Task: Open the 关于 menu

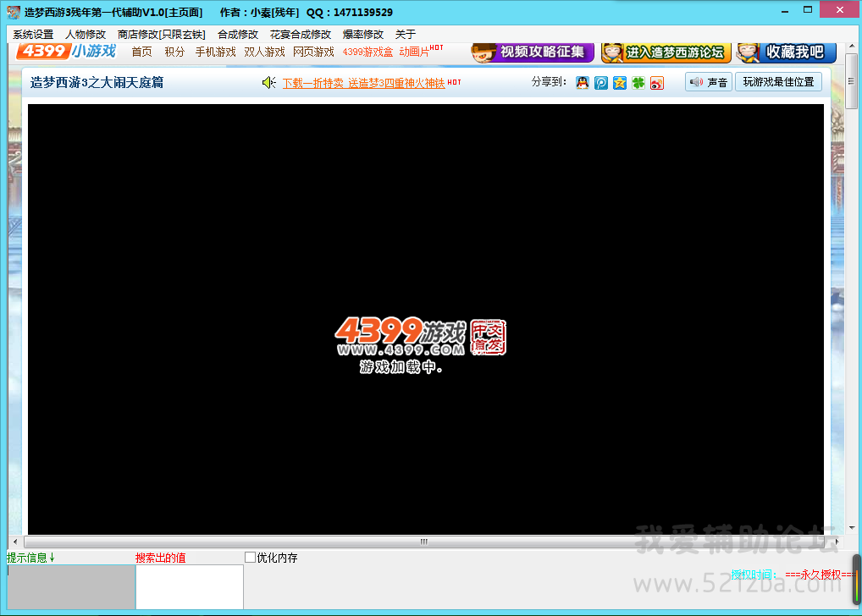Action: [x=405, y=35]
